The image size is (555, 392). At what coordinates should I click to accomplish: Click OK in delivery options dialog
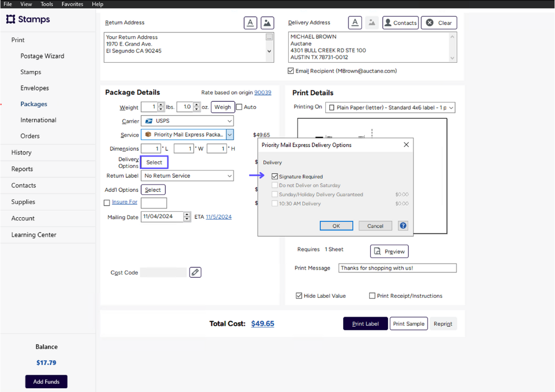click(x=336, y=226)
